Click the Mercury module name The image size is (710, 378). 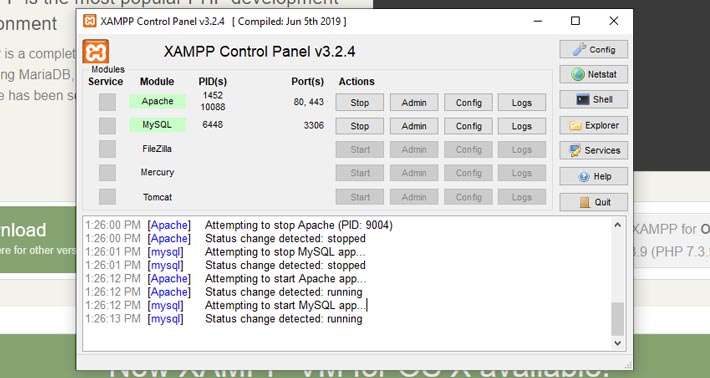tap(157, 172)
